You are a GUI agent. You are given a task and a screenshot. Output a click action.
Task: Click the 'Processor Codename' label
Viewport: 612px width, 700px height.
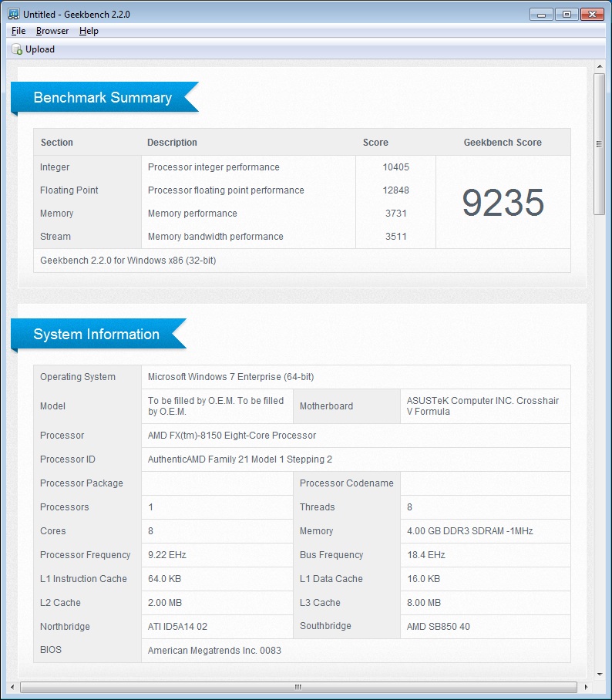(347, 483)
